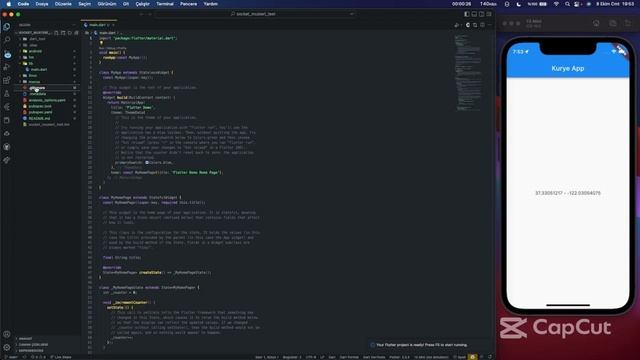The width and height of the screenshot is (640, 360).
Task: Toggle the bottom panel layout button
Action: (474, 14)
